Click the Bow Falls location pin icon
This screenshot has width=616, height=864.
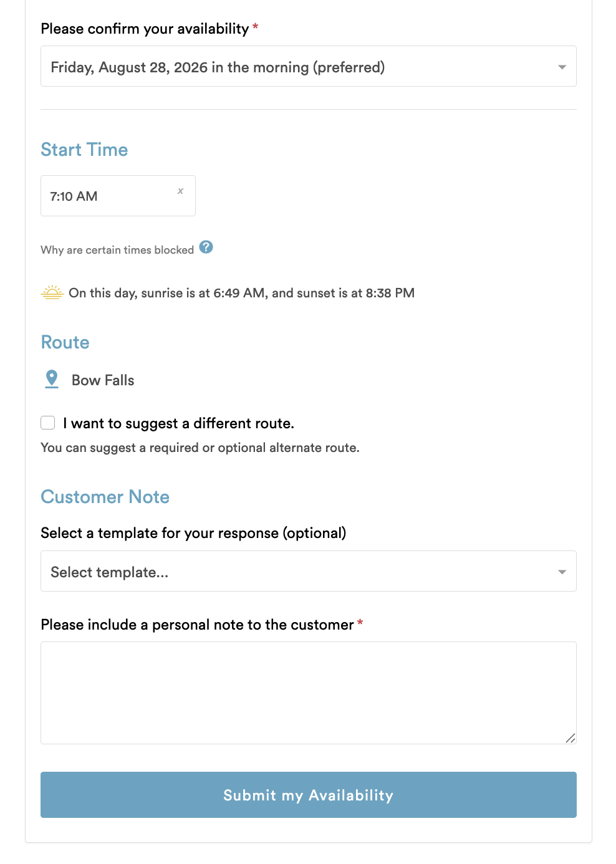click(x=52, y=379)
